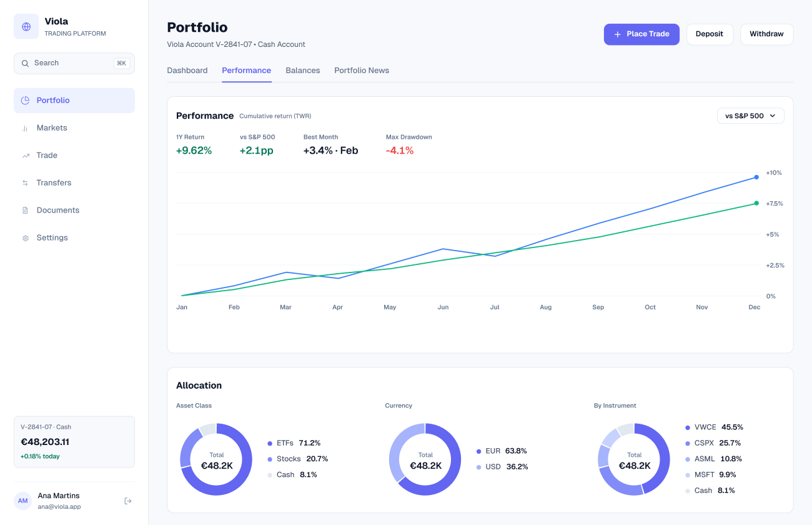Click the Trade trend arrow icon
812x525 pixels.
pos(26,156)
